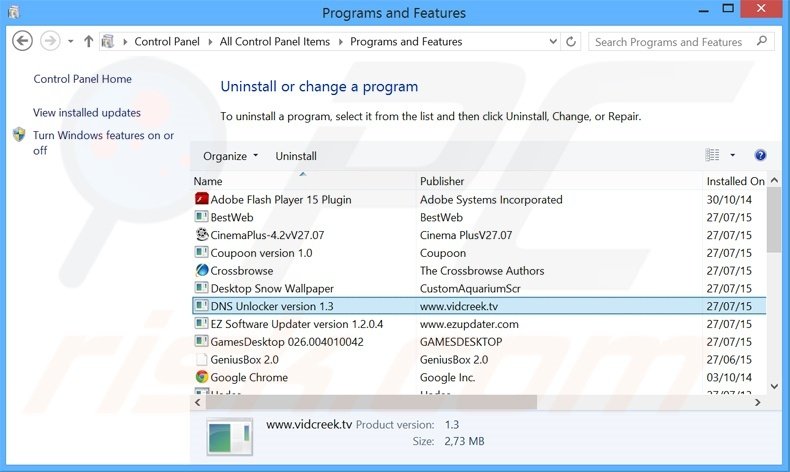This screenshot has height=472, width=790.
Task: Go up one level with Up arrow
Action: click(x=89, y=41)
